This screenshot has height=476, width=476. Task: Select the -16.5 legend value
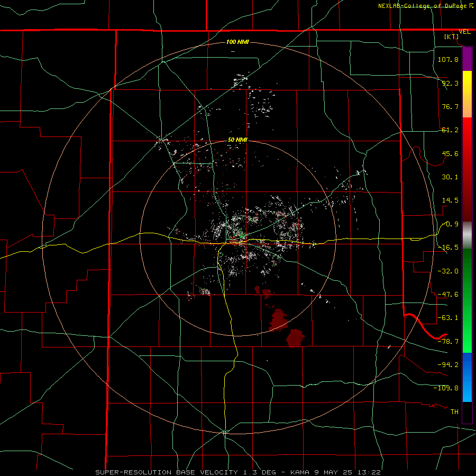(x=448, y=248)
